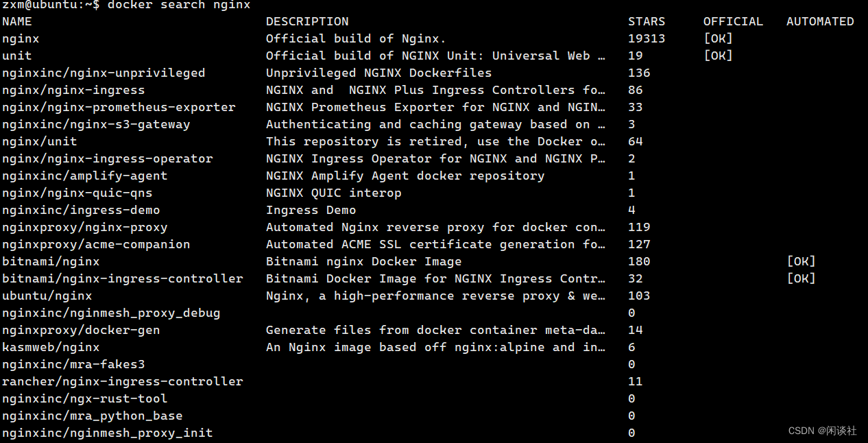
Task: Click the star count 19313
Action: point(647,38)
